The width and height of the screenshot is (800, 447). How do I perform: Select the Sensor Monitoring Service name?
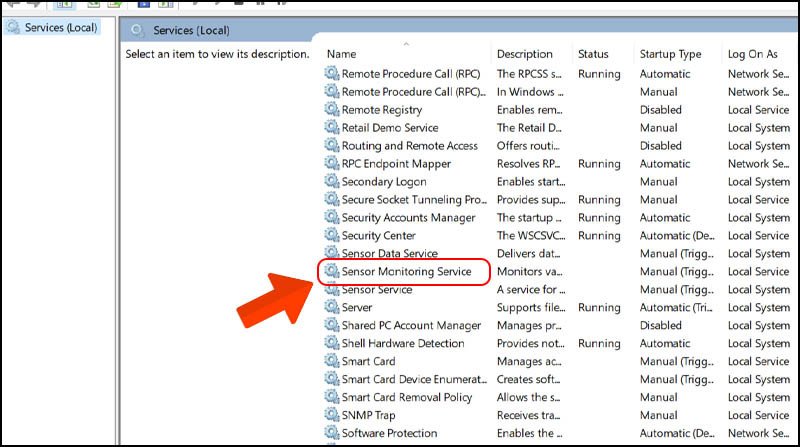[406, 271]
